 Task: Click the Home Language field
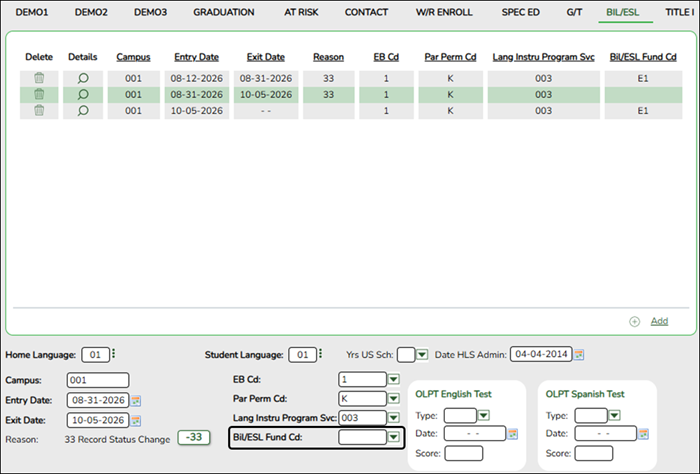[96, 355]
